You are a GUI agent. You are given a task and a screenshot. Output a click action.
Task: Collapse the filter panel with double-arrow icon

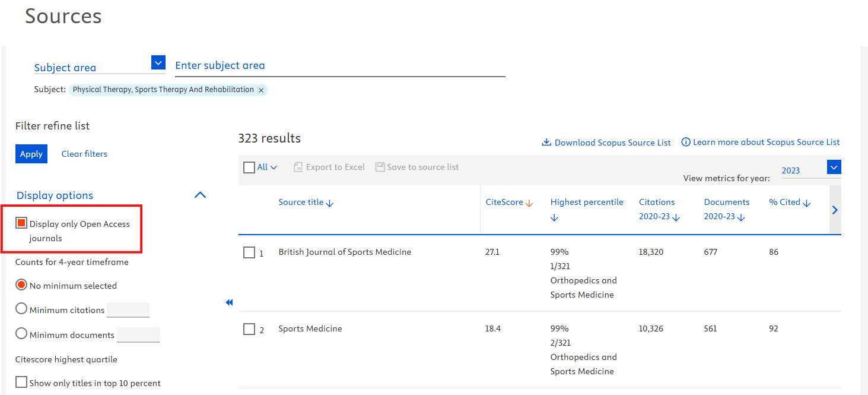tap(230, 303)
